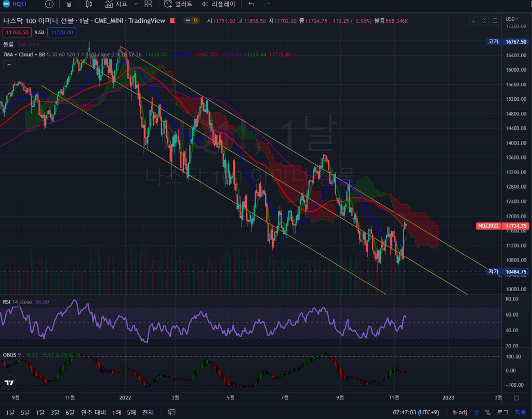This screenshot has width=532, height=419.
Task: Open the NQ1! symbol search field
Action: [20, 4]
